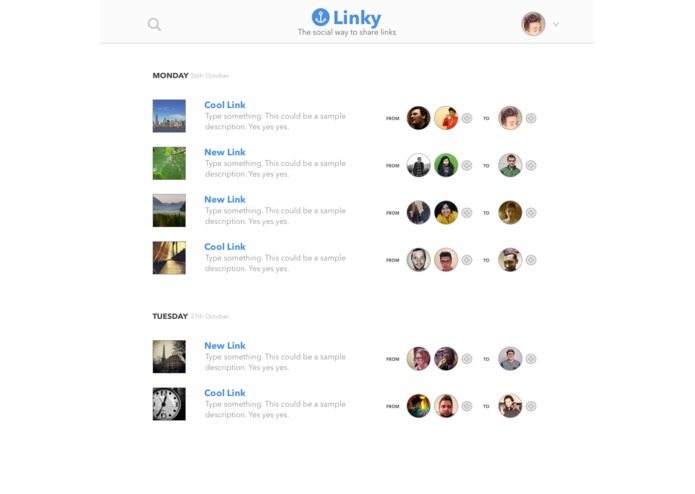Click bearded sender avatar on sunlit curtain row
The height and width of the screenshot is (494, 695).
coord(418,260)
